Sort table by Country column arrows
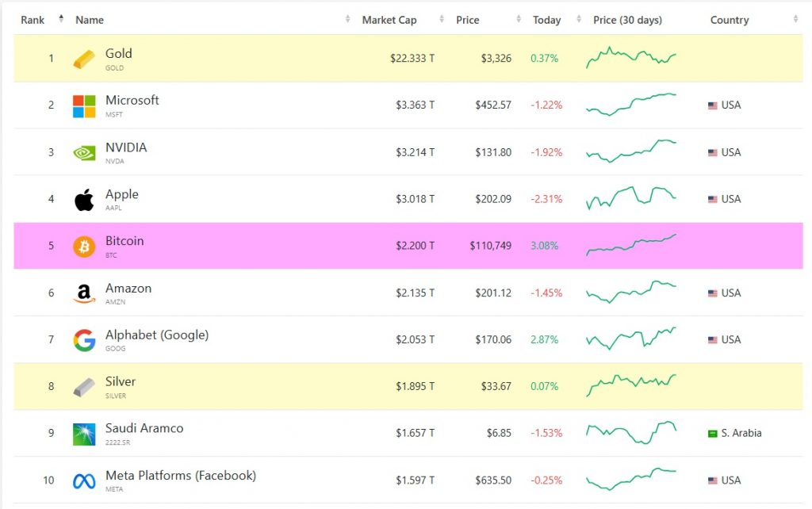The width and height of the screenshot is (812, 509). point(795,19)
